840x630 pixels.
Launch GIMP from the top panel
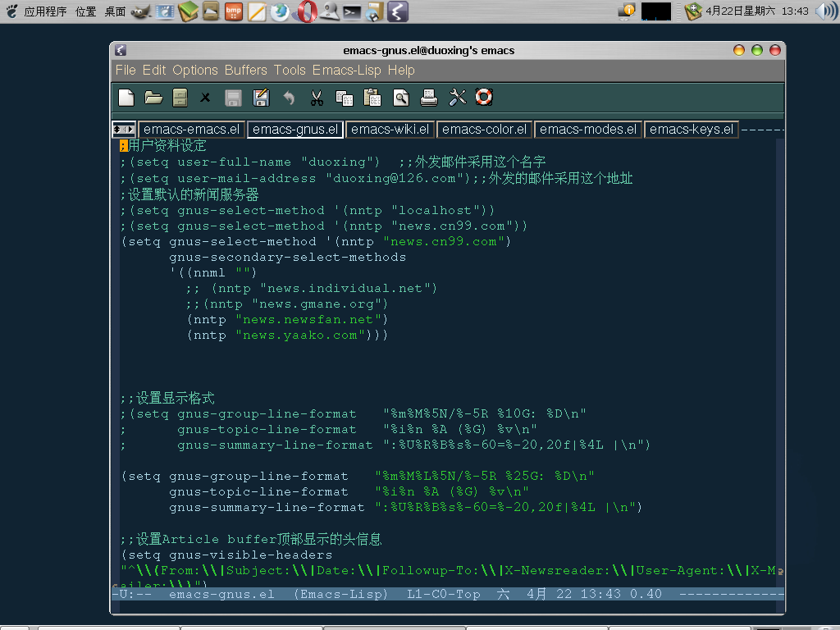click(141, 11)
